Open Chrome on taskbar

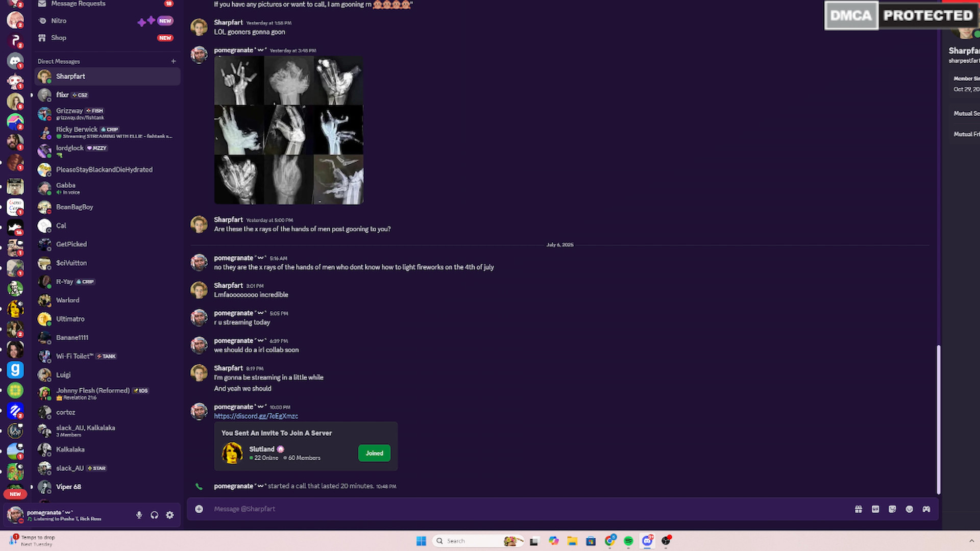tap(610, 541)
